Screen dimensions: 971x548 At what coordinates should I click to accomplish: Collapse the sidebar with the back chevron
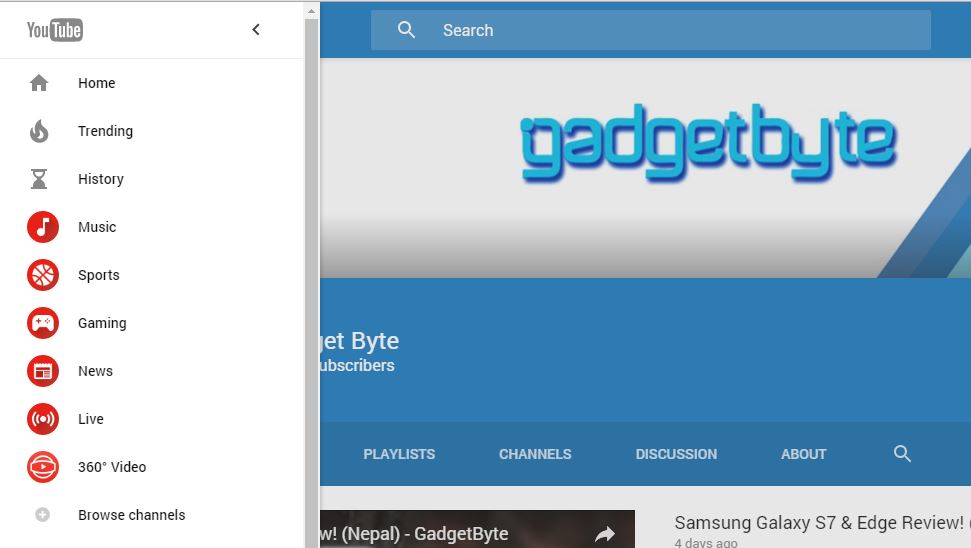[256, 30]
